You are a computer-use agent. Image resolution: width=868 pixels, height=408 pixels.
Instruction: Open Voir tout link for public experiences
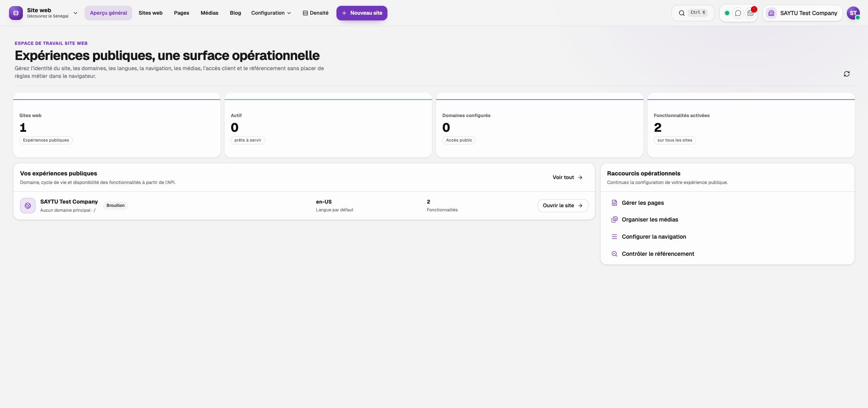(x=568, y=177)
